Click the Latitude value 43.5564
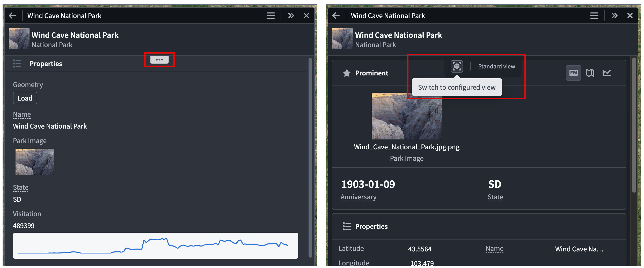The image size is (644, 268). coord(420,249)
